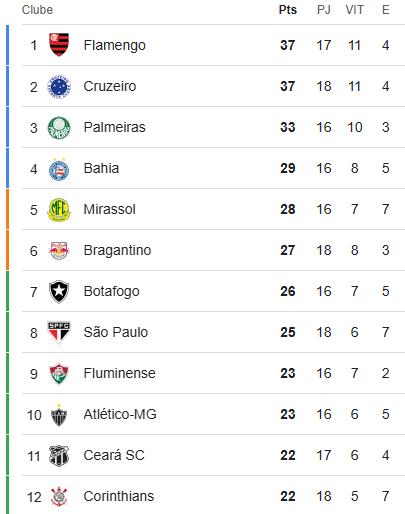Image resolution: width=405 pixels, height=514 pixels.
Task: Select the Corinthians team name
Action: [x=119, y=496]
